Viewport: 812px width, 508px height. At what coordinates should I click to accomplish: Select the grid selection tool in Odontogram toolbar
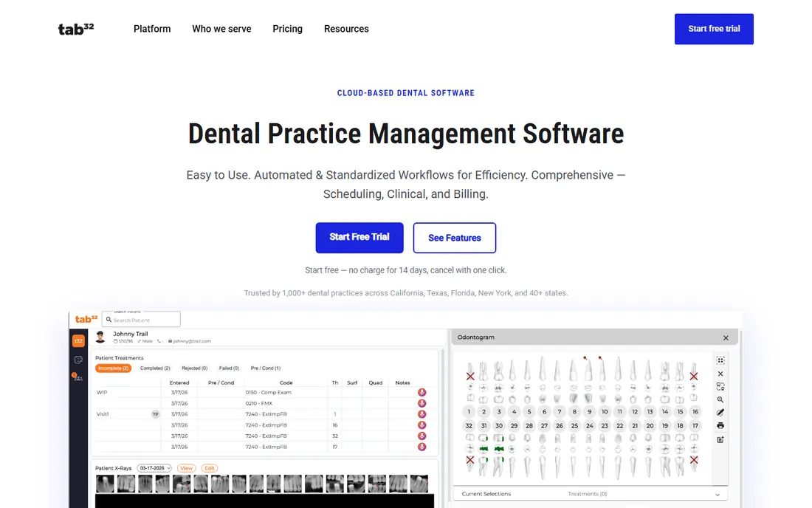pyautogui.click(x=720, y=360)
